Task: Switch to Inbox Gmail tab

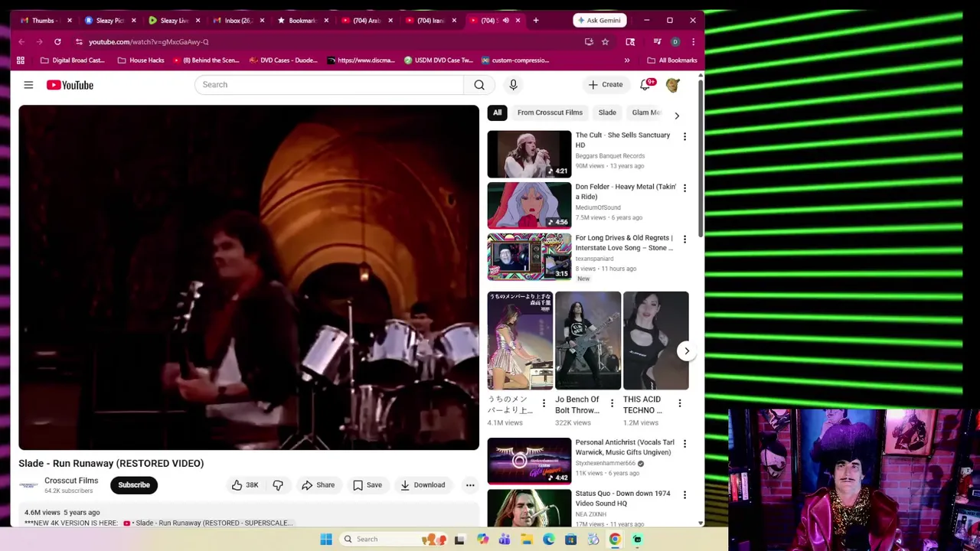Action: [x=234, y=20]
